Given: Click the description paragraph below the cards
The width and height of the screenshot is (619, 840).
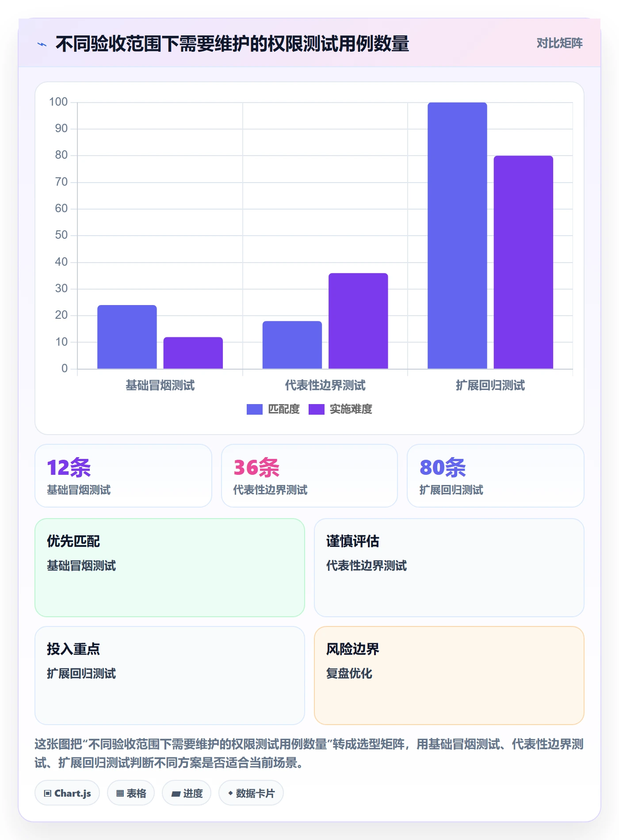Looking at the screenshot, I should pos(309,753).
